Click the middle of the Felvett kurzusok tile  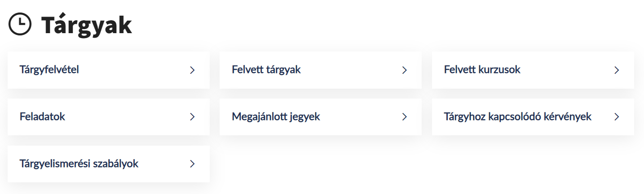point(533,70)
